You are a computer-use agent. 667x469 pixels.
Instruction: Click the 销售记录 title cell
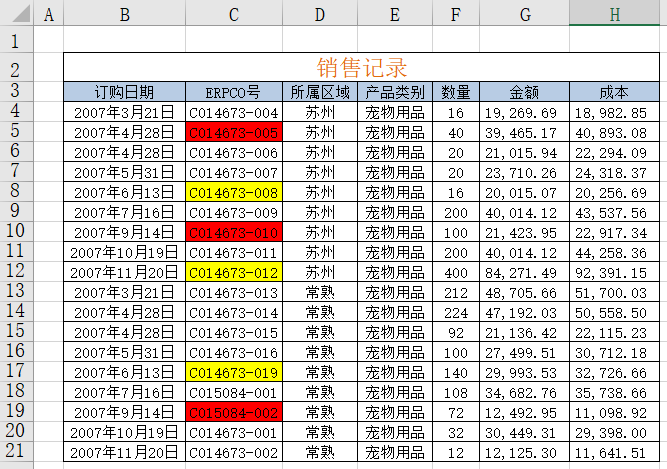coord(362,67)
